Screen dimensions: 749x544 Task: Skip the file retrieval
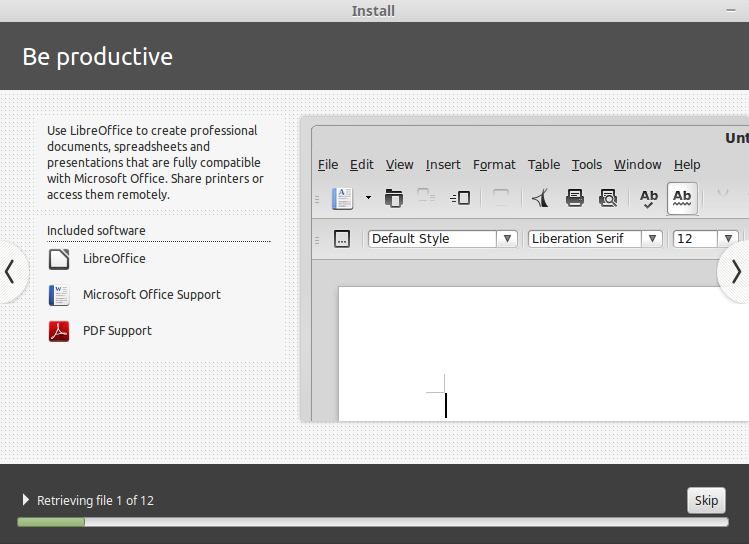click(x=706, y=501)
